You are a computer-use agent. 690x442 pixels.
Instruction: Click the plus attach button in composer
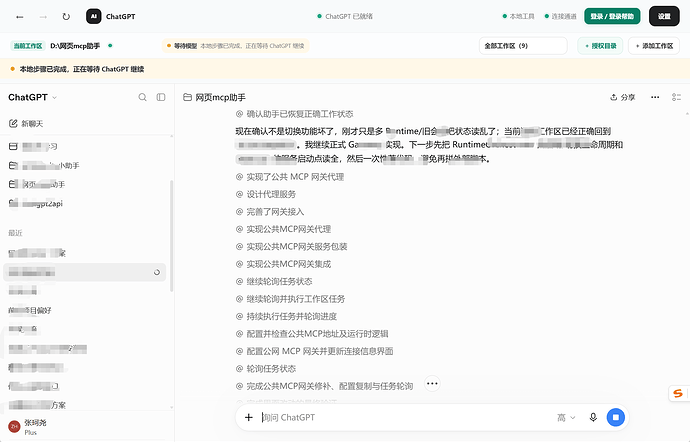tap(249, 417)
